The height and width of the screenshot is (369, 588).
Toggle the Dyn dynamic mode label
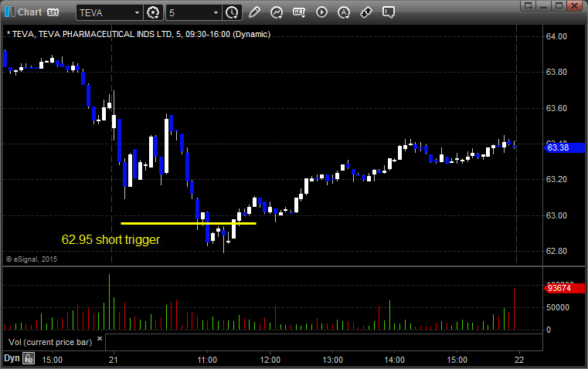tap(12, 358)
